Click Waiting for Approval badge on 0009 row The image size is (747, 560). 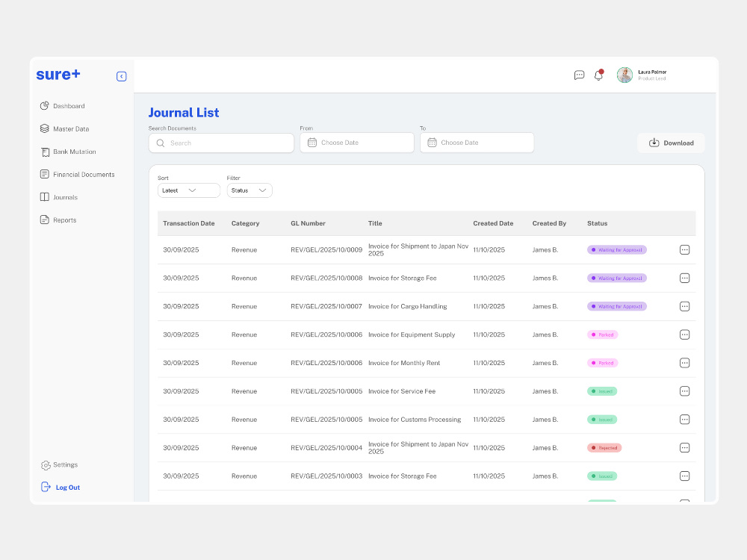[x=616, y=249]
